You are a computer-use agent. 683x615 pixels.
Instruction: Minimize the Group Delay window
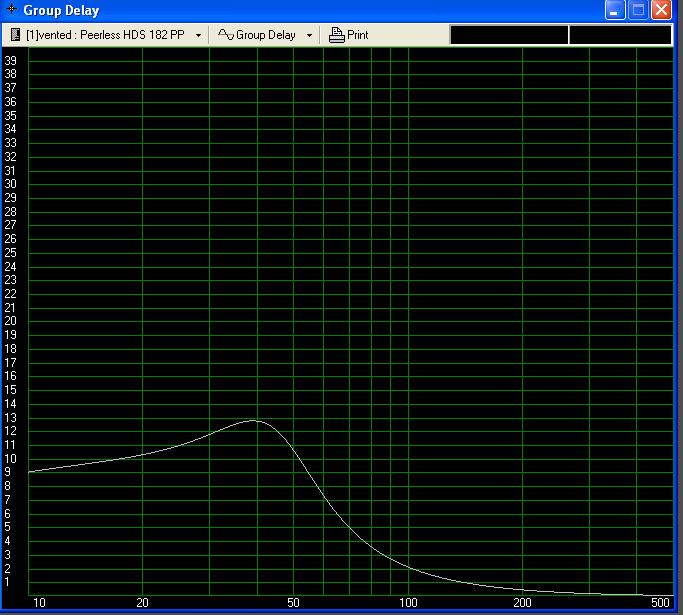pyautogui.click(x=615, y=10)
